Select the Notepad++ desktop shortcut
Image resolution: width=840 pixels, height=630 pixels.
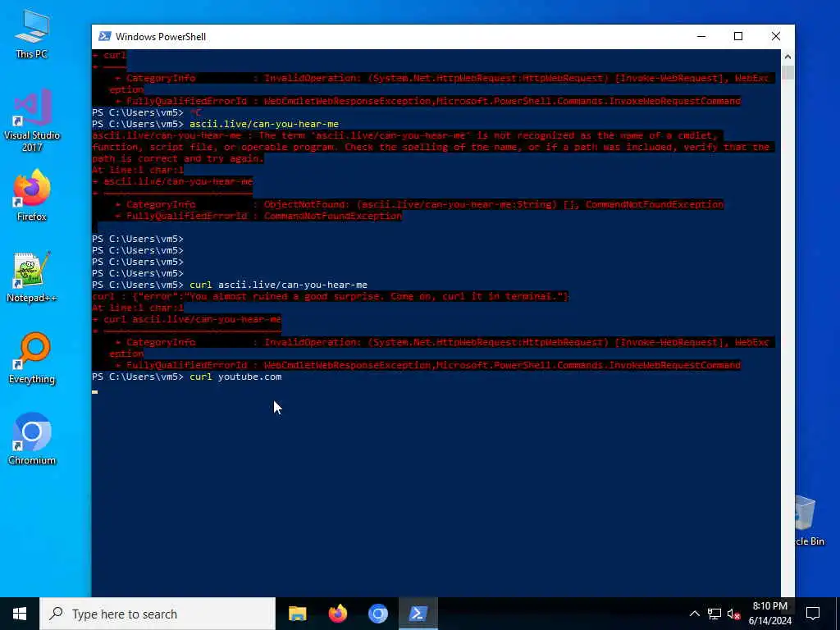click(x=32, y=277)
